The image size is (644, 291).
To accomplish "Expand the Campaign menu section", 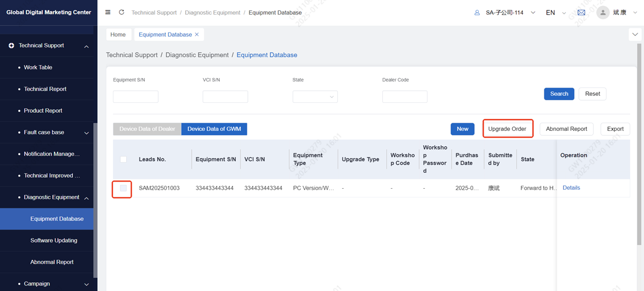I will pos(86,284).
